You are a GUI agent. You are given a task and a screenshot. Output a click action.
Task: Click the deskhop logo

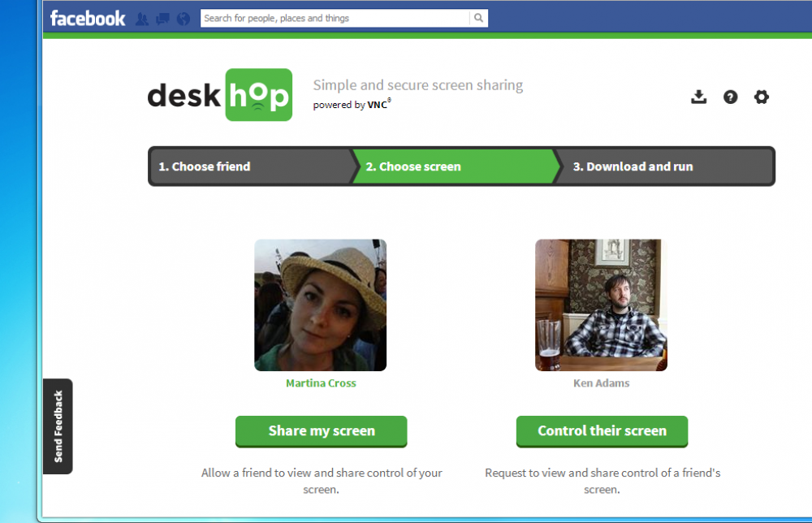click(220, 95)
